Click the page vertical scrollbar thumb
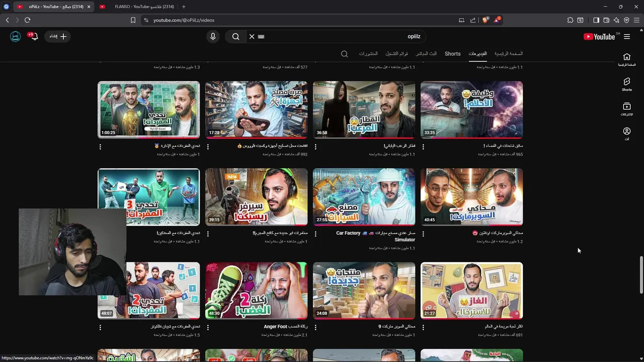644x362 pixels. click(641, 275)
